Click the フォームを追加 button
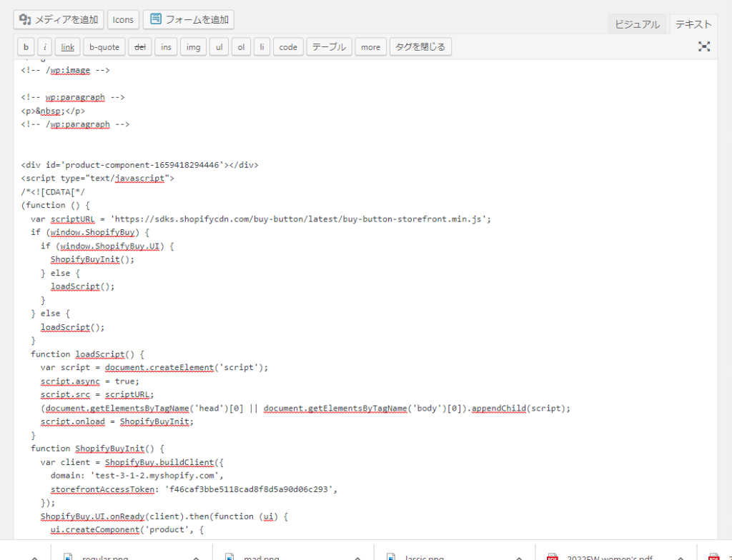Screen dimensions: 732x560 pos(188,19)
